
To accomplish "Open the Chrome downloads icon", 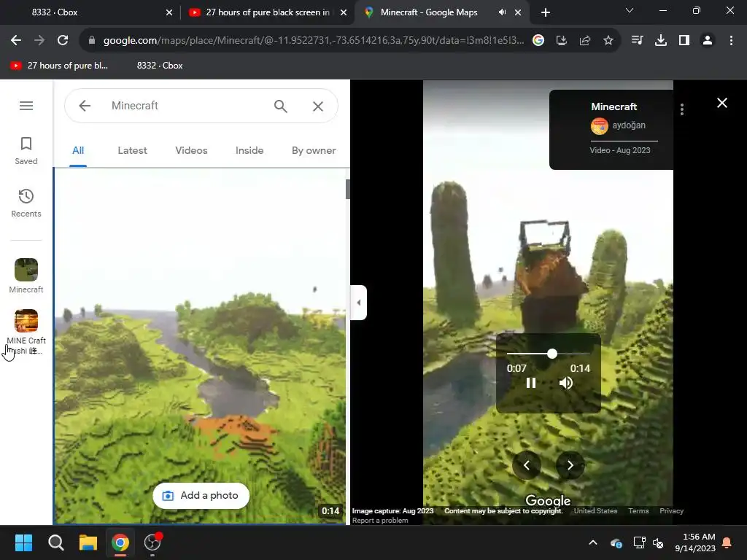I will (661, 41).
